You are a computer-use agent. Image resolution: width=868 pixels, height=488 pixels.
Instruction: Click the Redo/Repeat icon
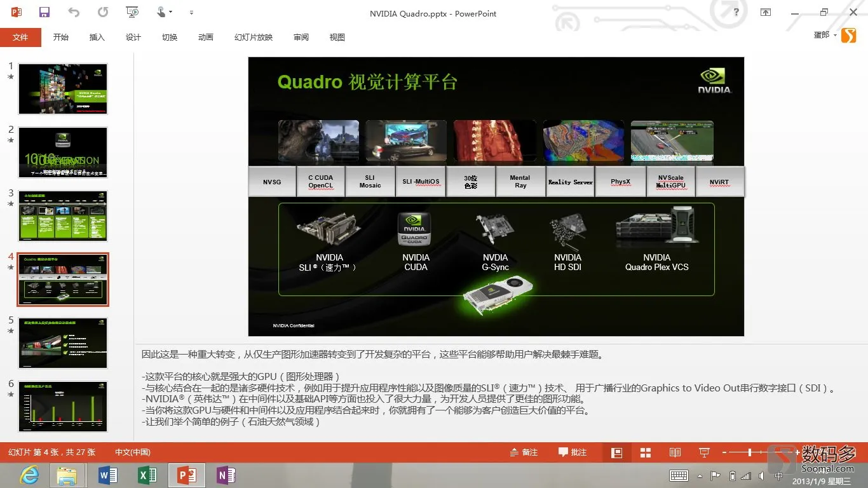pos(103,12)
